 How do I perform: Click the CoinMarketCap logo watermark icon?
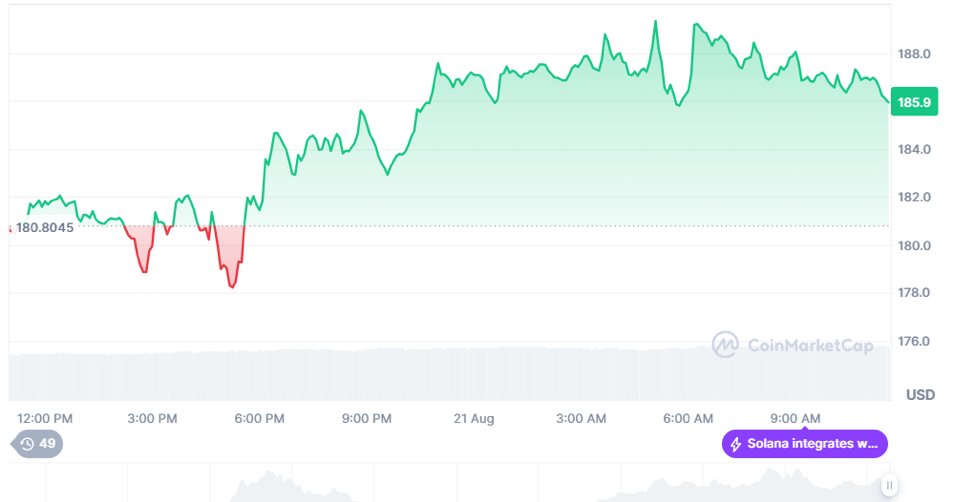coord(725,345)
